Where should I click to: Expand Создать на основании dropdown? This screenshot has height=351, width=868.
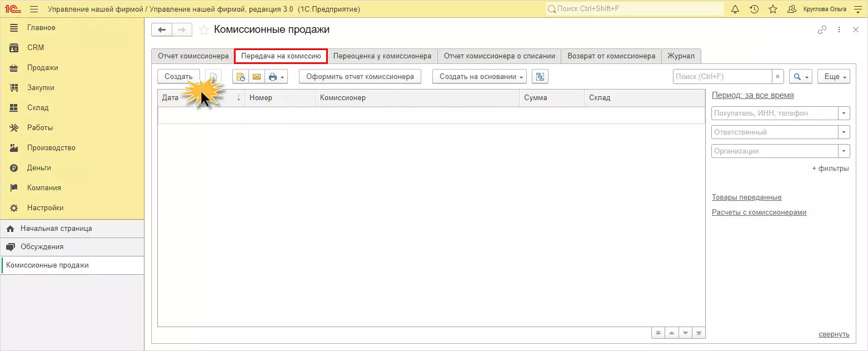[x=480, y=77]
